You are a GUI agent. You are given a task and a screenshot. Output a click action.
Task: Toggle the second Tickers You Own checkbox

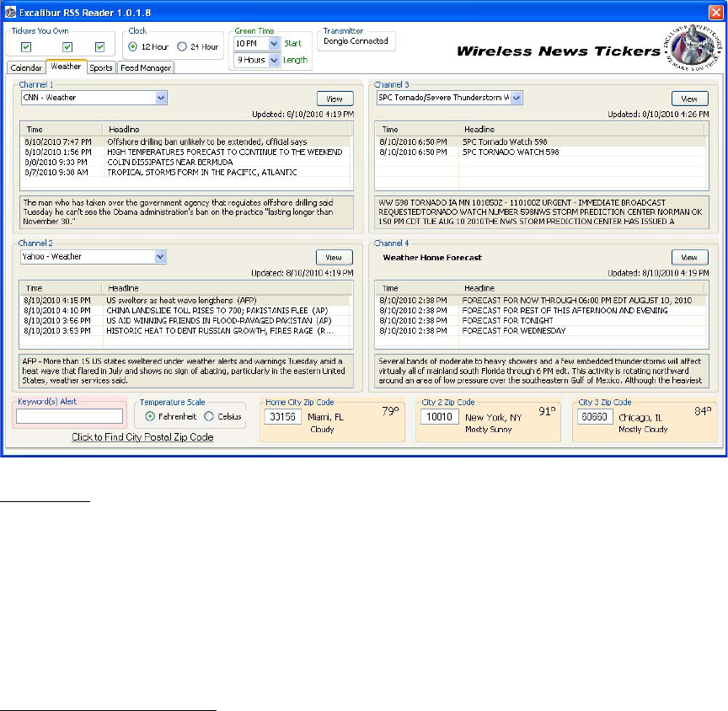67,47
